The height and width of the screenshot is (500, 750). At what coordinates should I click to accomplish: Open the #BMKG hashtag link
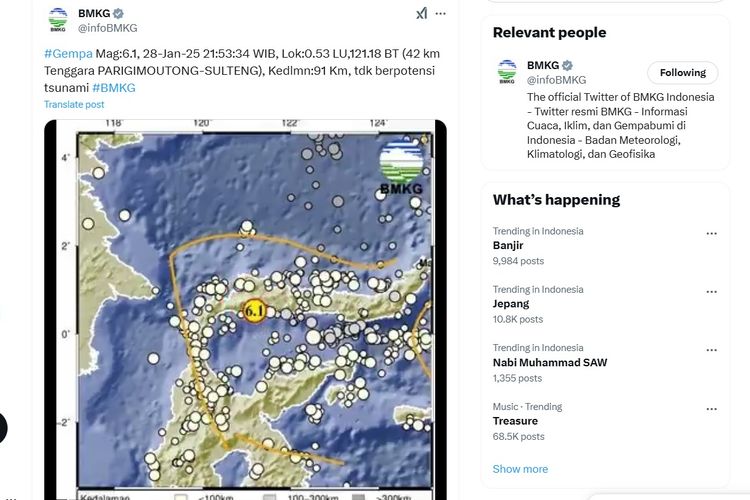point(114,88)
